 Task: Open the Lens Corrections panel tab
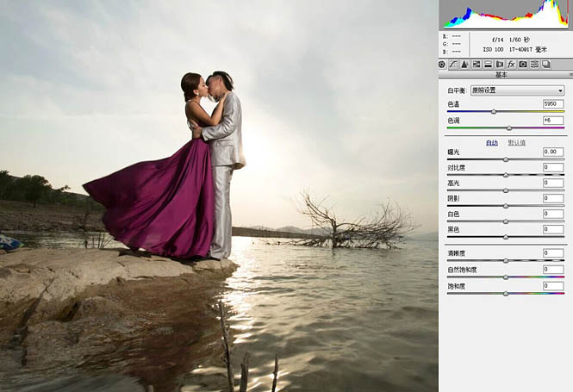(x=500, y=65)
